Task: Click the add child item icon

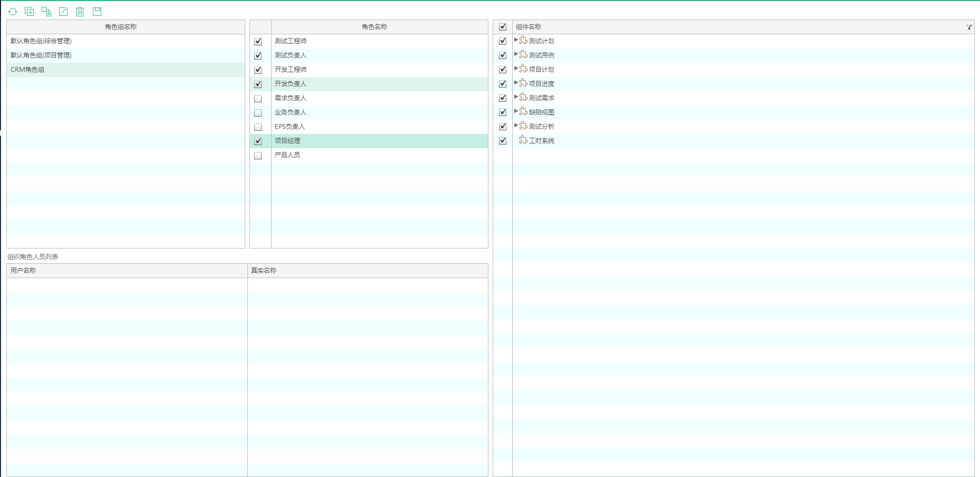Action: click(x=46, y=12)
